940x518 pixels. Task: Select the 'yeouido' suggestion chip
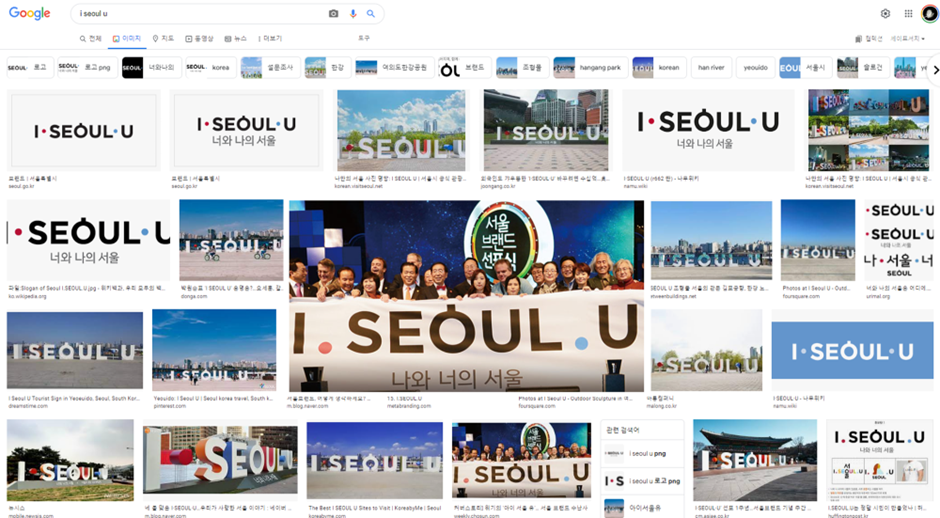[755, 68]
